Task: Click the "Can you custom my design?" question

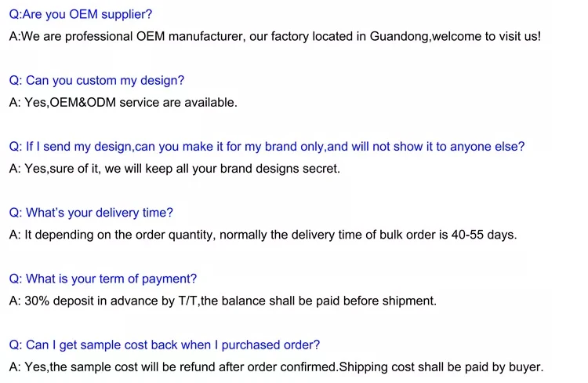Action: click(x=96, y=80)
